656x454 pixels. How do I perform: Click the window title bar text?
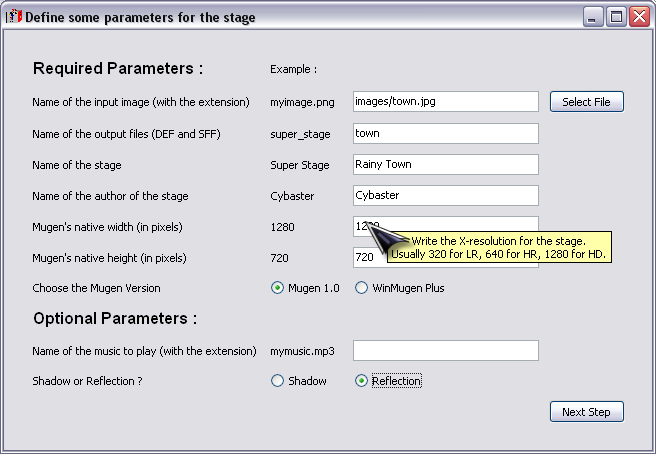(x=140, y=17)
